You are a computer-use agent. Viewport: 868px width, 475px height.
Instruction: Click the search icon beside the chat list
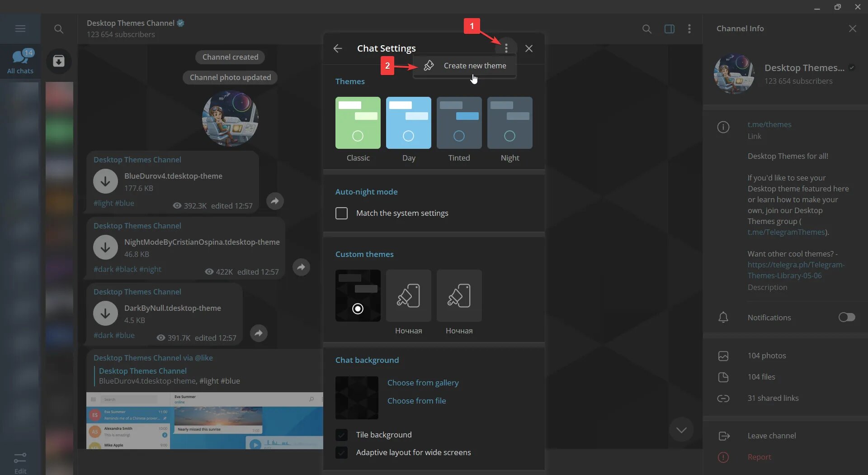coord(59,29)
